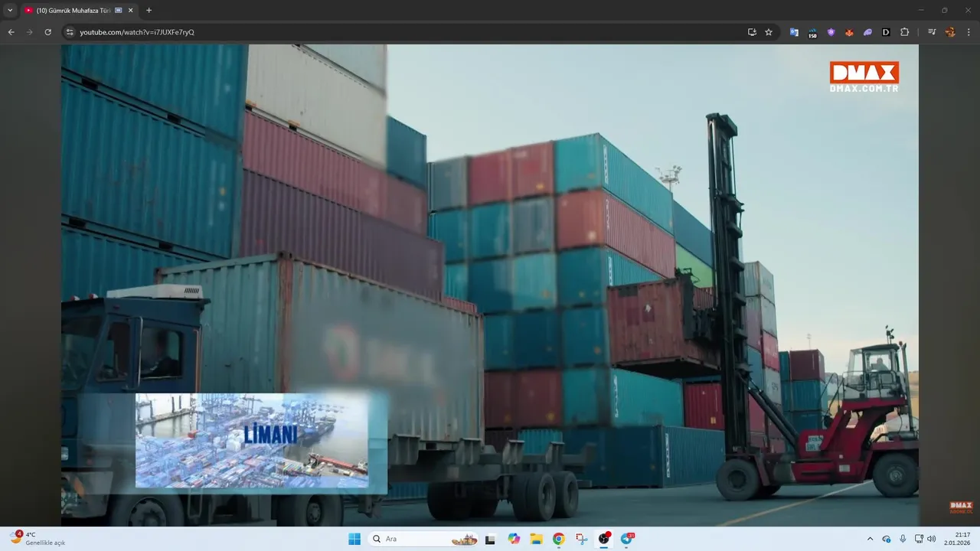Open Telegram from the taskbar
The height and width of the screenshot is (551, 980).
point(627,539)
